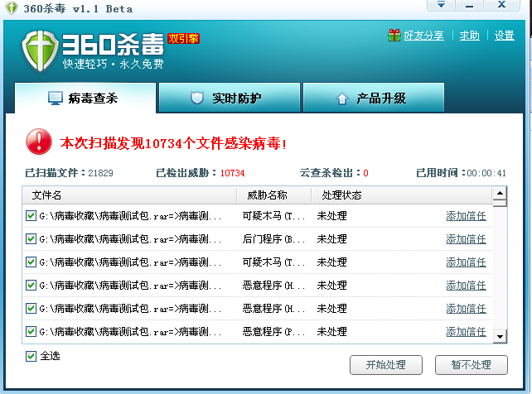Open the 产品升级 tab
The image size is (532, 394).
374,98
